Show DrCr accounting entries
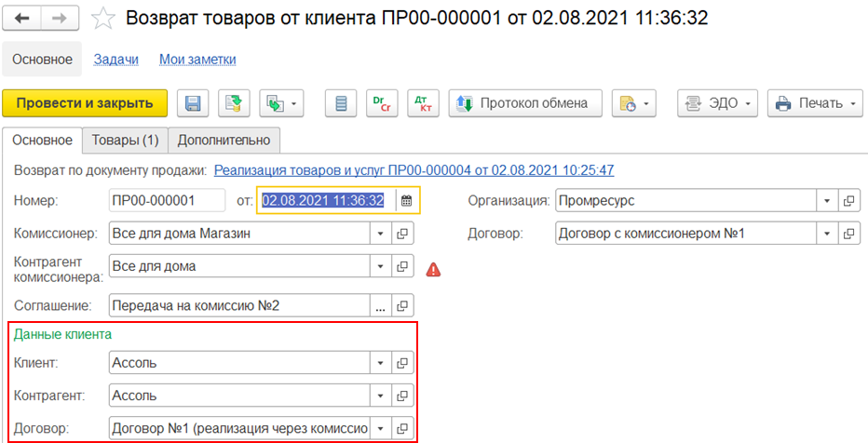This screenshot has width=868, height=443. pyautogui.click(x=382, y=103)
